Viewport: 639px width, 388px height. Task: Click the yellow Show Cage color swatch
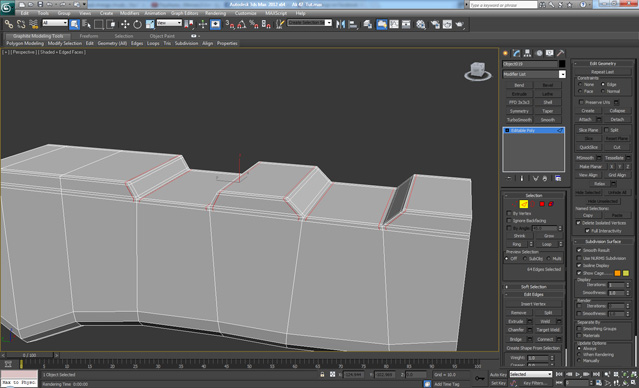click(626, 273)
